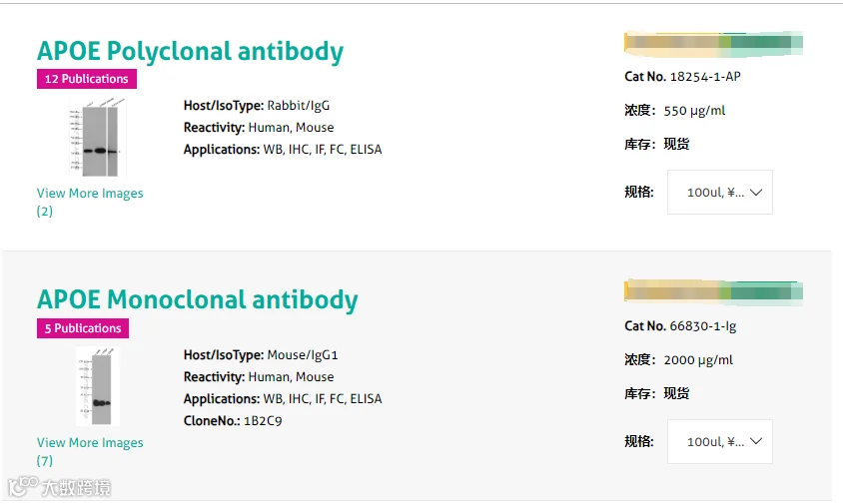Expand the 规格 size dropdown for 18254-1-AP

click(x=719, y=193)
